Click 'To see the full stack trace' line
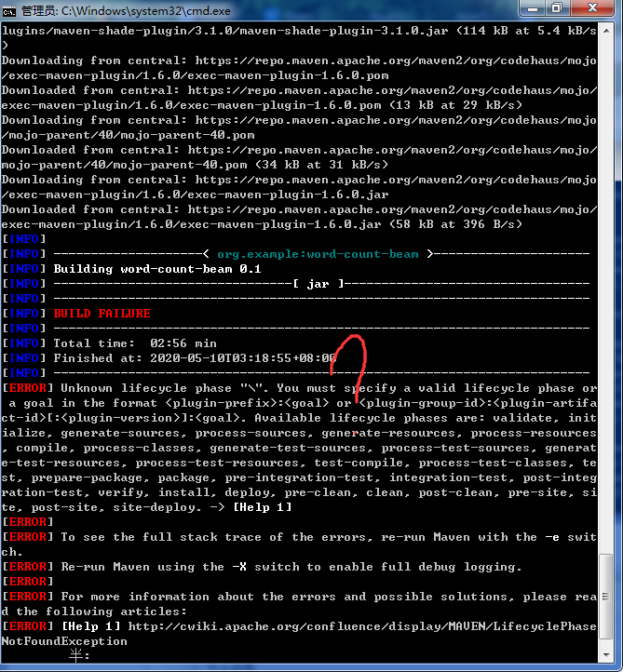 pos(299,544)
